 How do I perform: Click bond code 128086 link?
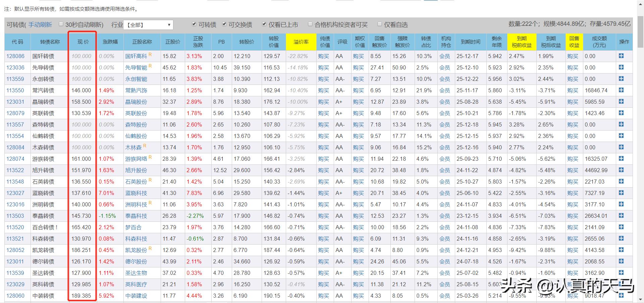[x=16, y=56]
